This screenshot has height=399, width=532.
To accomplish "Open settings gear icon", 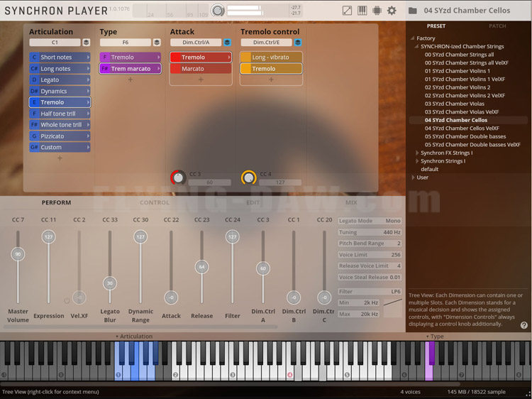I will (392, 11).
